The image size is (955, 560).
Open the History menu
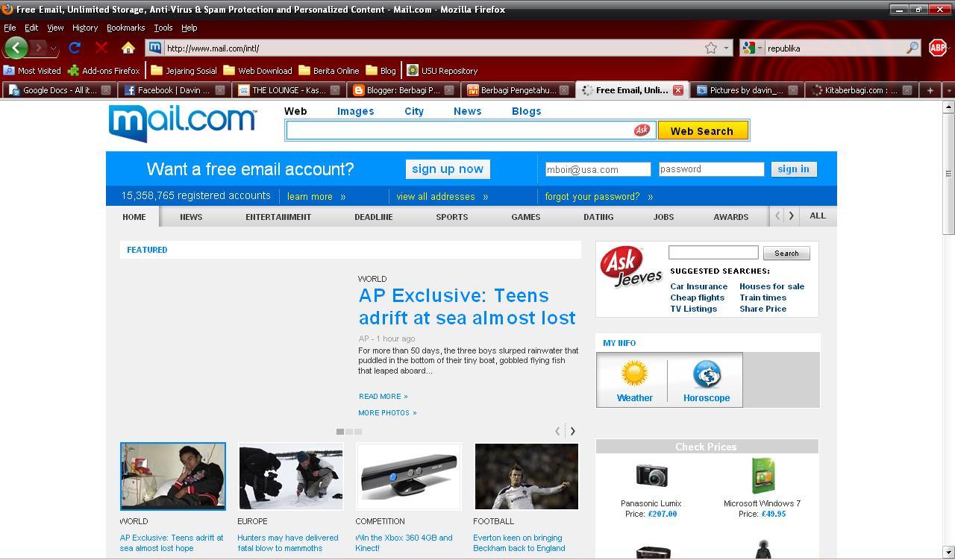[85, 28]
